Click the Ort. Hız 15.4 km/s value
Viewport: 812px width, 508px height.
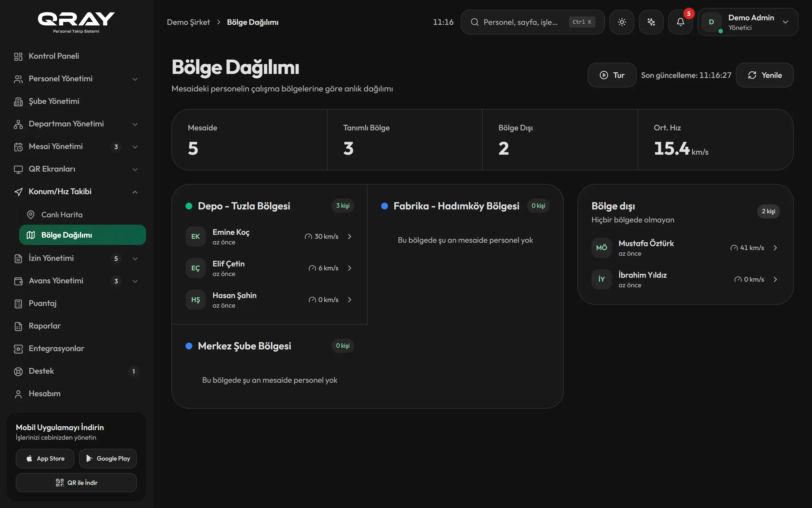pyautogui.click(x=681, y=148)
